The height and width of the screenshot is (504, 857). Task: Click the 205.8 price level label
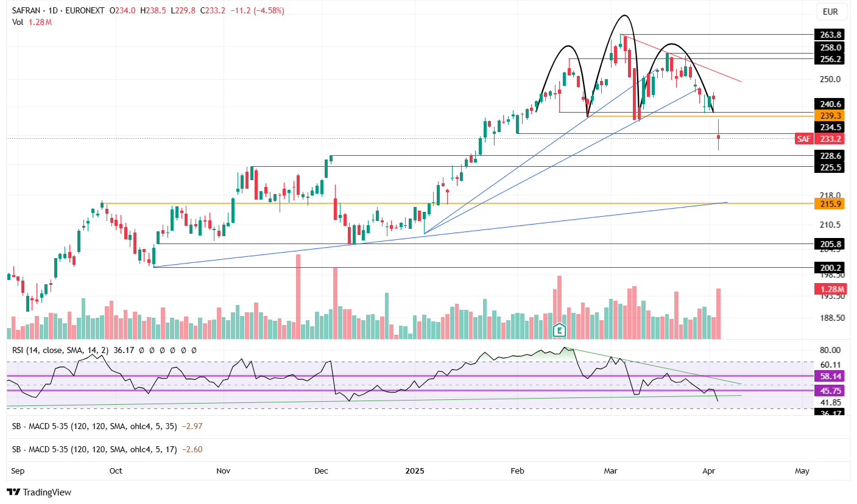click(831, 244)
